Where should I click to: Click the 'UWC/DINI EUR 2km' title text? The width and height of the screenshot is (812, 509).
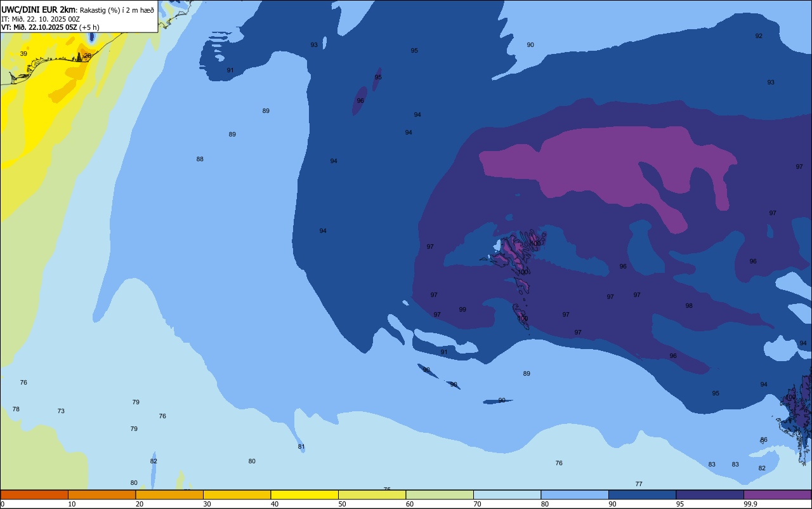coord(39,10)
